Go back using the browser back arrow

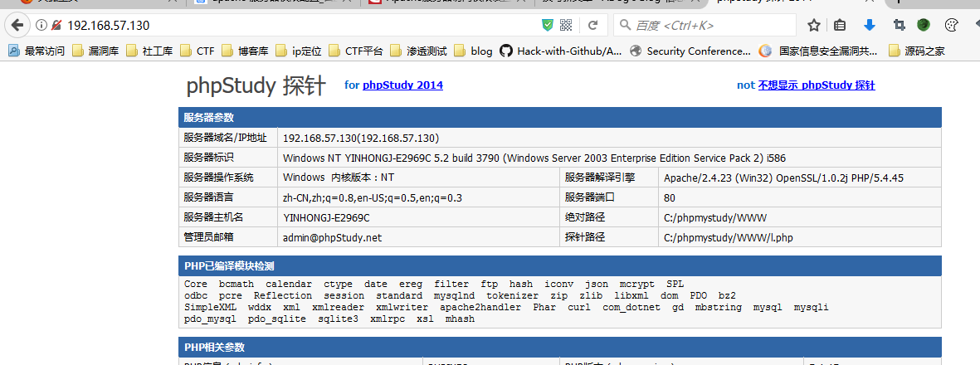click(17, 26)
